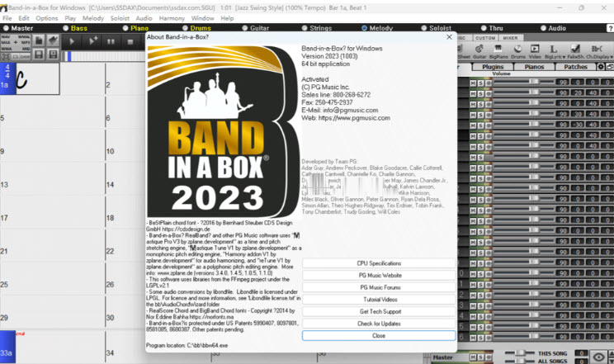The image size is (614, 364).
Task: Click the Check for Updates button
Action: point(378,324)
